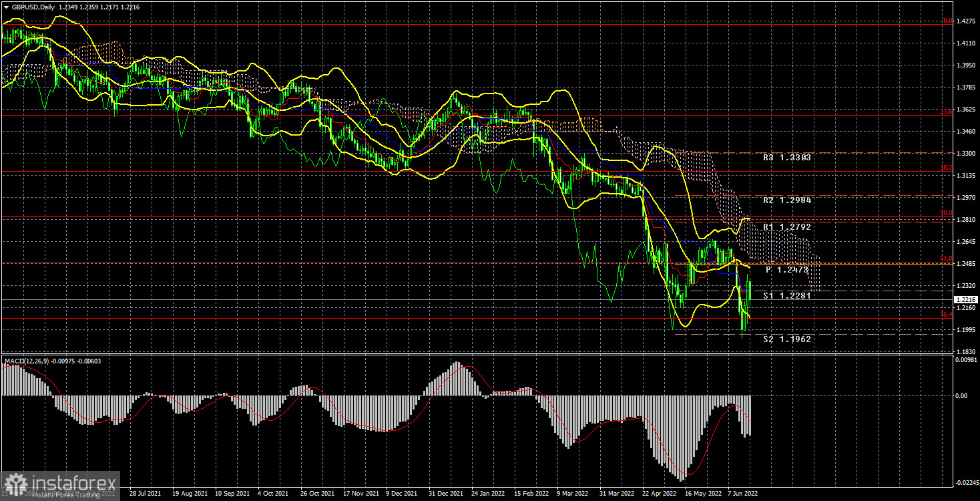This screenshot has width=980, height=501.
Task: Click the 0.00981 MACD scale value
Action: [966, 361]
